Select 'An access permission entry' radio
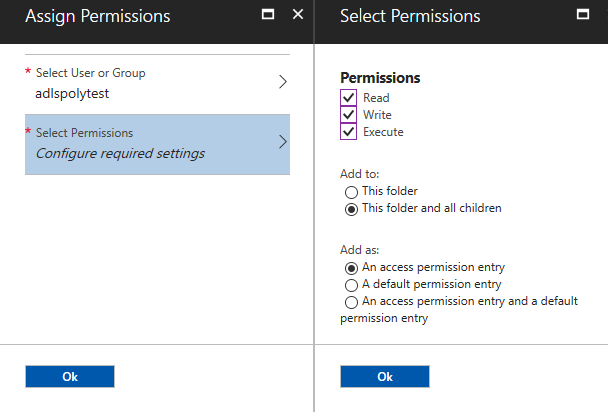This screenshot has height=412, width=608. pos(351,268)
